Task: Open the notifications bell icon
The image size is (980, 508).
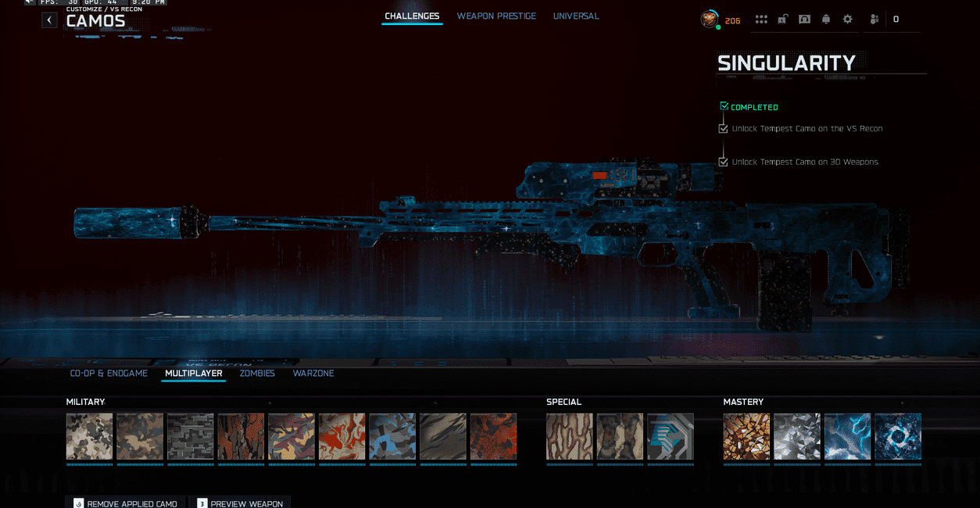Action: [x=826, y=20]
